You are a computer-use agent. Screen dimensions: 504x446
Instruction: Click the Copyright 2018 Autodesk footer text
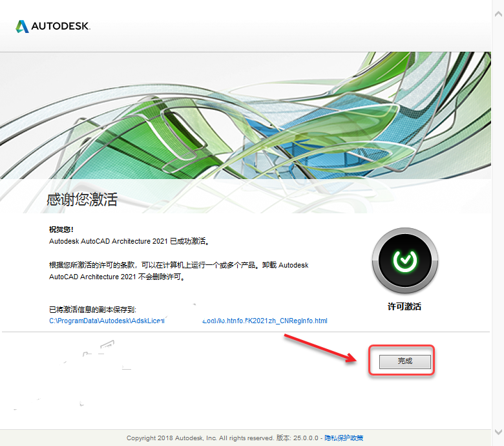[200, 438]
